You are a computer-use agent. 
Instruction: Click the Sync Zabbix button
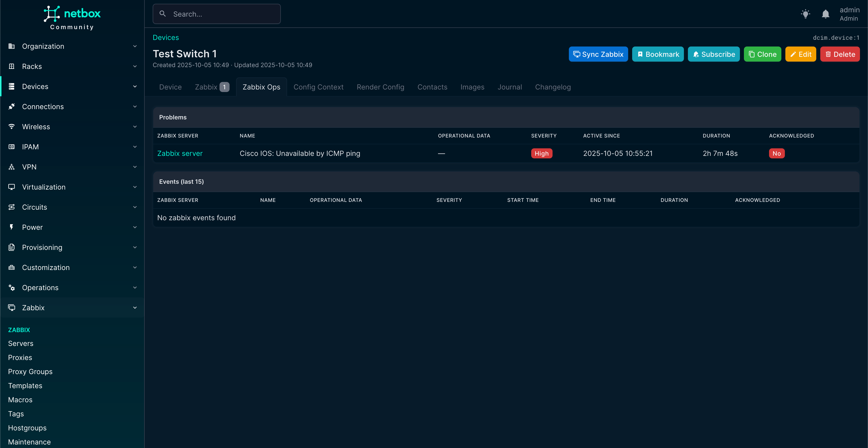(598, 54)
